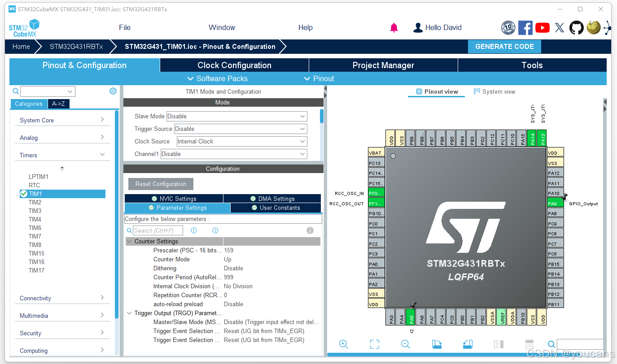
Task: Click the parameter info icon
Action: pyautogui.click(x=310, y=230)
